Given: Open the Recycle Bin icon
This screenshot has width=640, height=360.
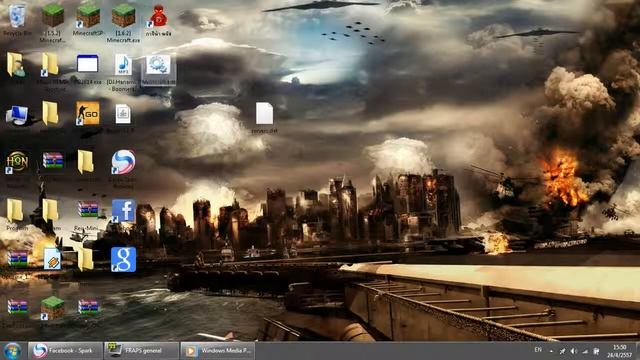Looking at the screenshot, I should 17,16.
